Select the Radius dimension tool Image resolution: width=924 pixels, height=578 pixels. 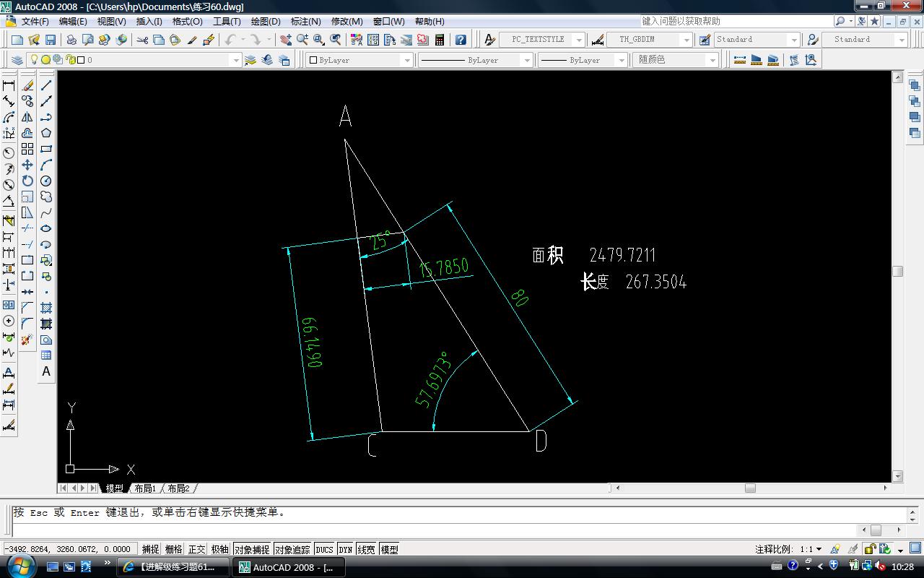pos(9,152)
